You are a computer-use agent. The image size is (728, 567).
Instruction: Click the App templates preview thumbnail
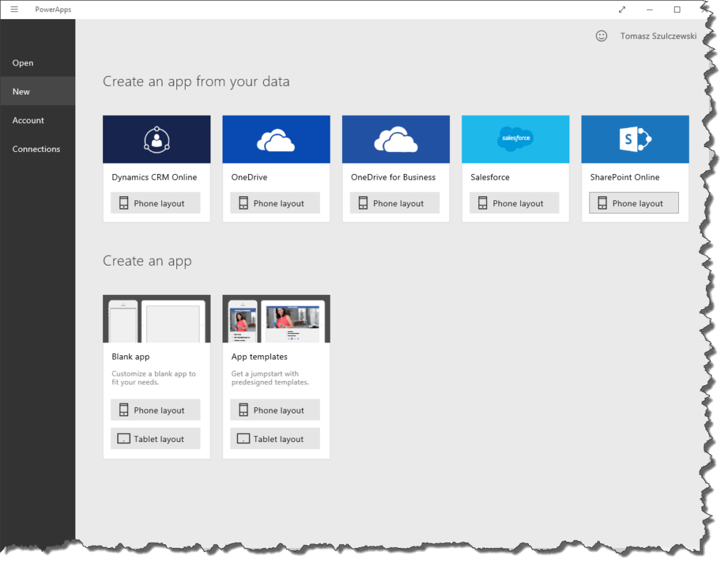point(277,319)
